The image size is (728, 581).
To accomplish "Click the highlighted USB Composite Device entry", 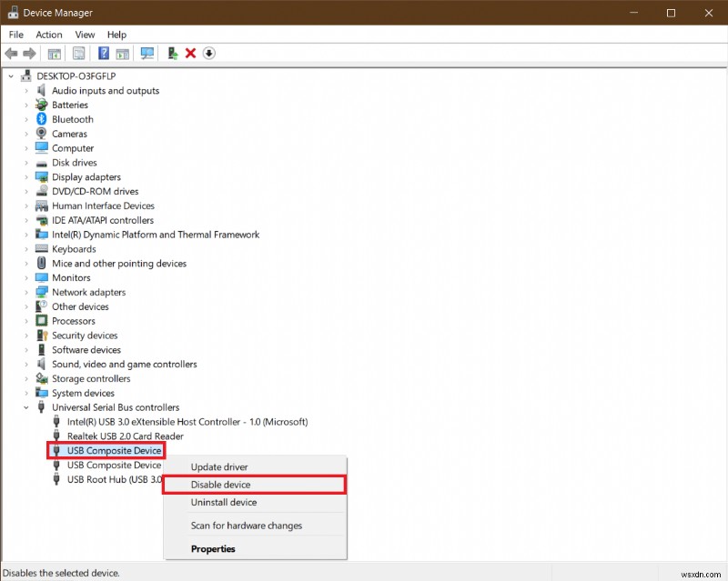I will [114, 450].
